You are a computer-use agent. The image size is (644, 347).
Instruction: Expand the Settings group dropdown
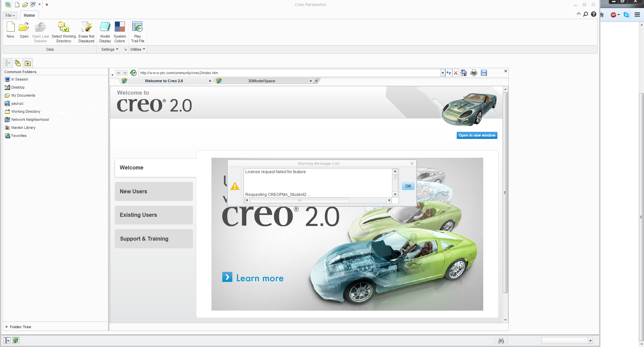tap(110, 49)
